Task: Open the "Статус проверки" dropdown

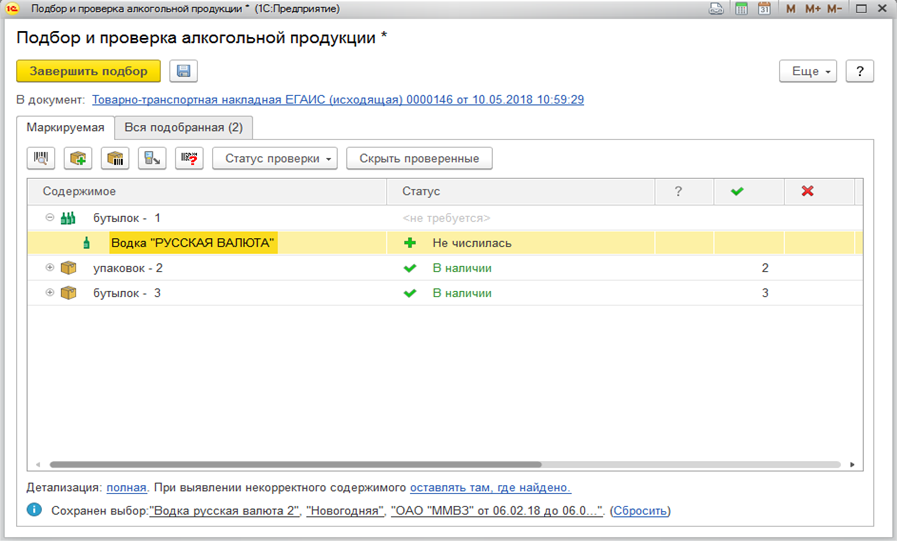Action: coord(274,158)
